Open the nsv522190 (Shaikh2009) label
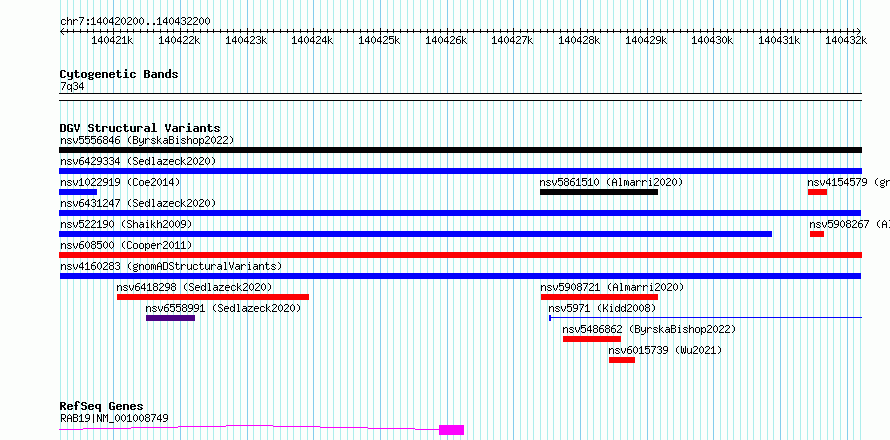The image size is (890, 440). pos(126,224)
